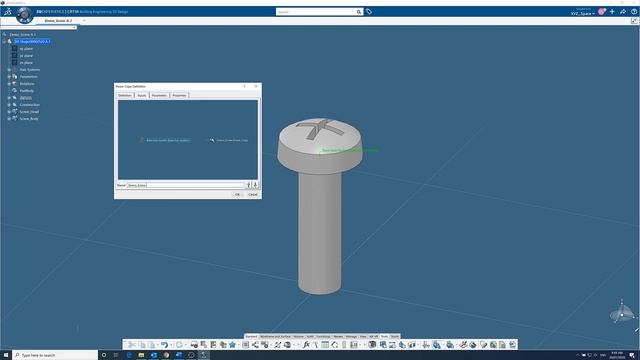Image resolution: width=640 pixels, height=360 pixels.
Task: Select xy plane in the tree
Action: tap(26, 49)
